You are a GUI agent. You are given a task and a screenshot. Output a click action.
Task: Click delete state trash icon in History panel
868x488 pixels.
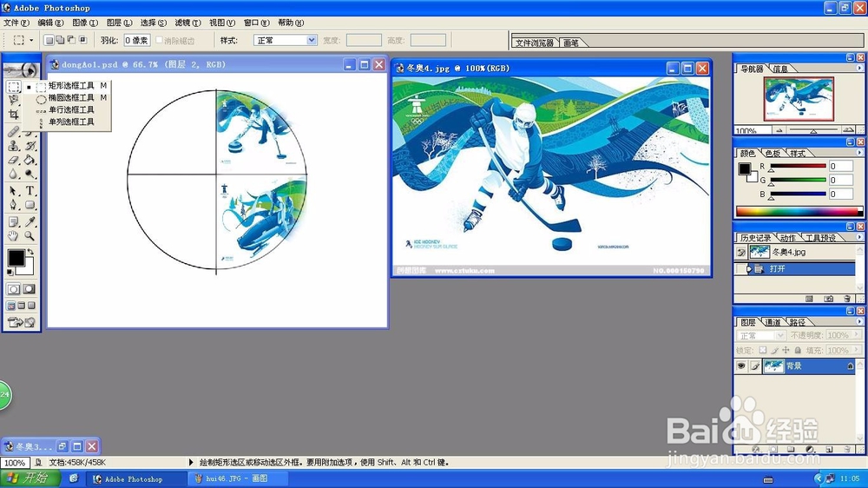click(847, 299)
